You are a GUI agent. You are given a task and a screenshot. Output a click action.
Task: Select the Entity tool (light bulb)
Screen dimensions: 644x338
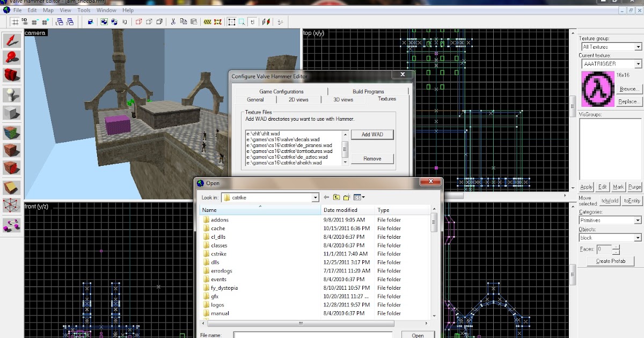(x=11, y=95)
